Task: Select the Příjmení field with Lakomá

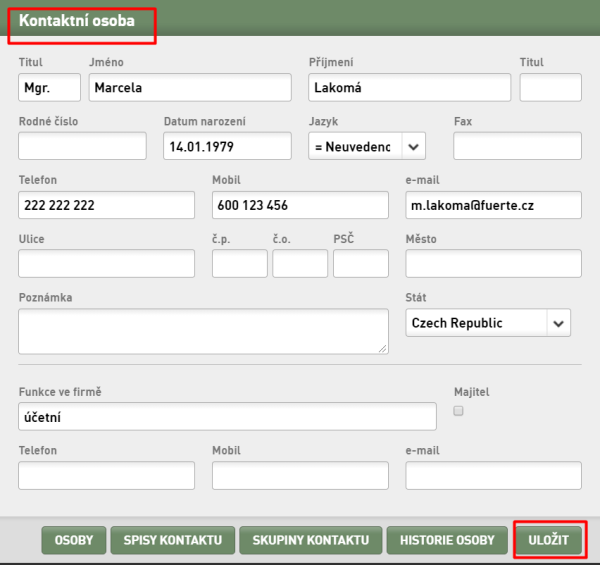Action: click(409, 88)
